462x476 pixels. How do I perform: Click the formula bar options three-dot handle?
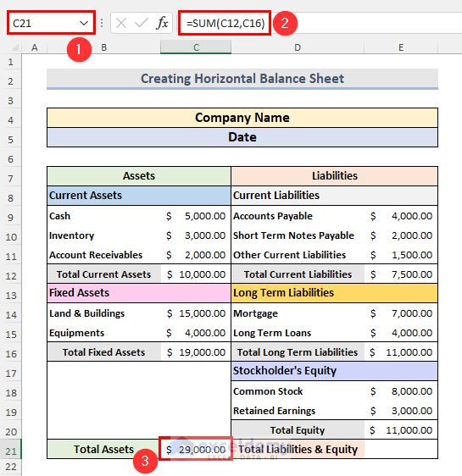click(x=102, y=23)
